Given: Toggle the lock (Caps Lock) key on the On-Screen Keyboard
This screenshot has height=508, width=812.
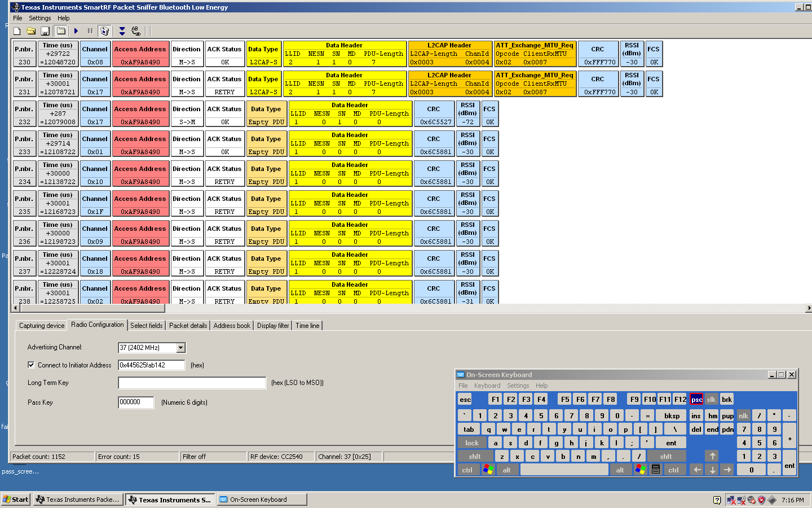Looking at the screenshot, I should tap(472, 443).
